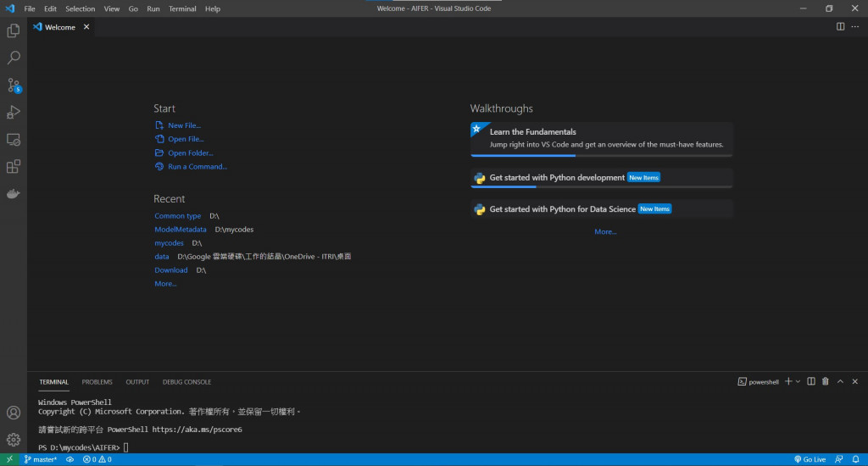This screenshot has height=466, width=868.
Task: Open Get started with Python for Data Science
Action: (x=601, y=209)
